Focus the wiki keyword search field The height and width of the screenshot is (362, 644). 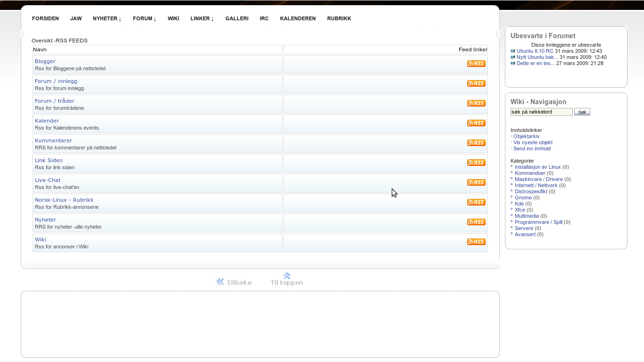[x=542, y=112]
